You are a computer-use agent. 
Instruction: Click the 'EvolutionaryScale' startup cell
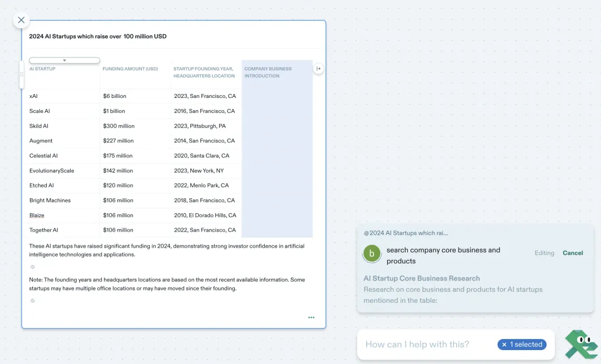pyautogui.click(x=64, y=171)
